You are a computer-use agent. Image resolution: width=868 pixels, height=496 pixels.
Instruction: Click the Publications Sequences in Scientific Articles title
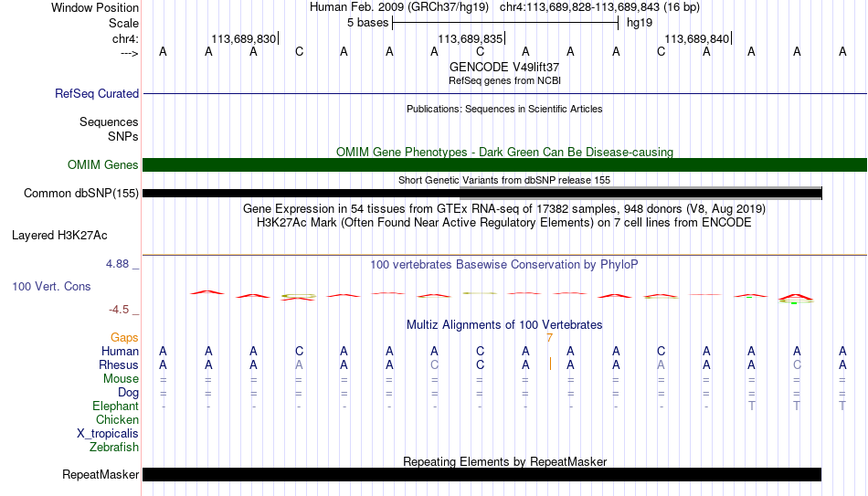pyautogui.click(x=504, y=109)
